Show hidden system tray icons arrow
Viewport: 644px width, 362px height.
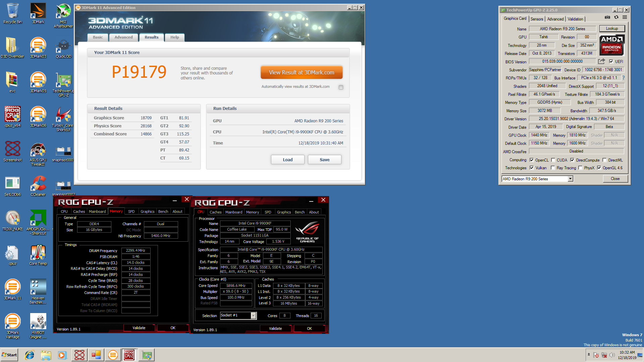click(x=589, y=355)
